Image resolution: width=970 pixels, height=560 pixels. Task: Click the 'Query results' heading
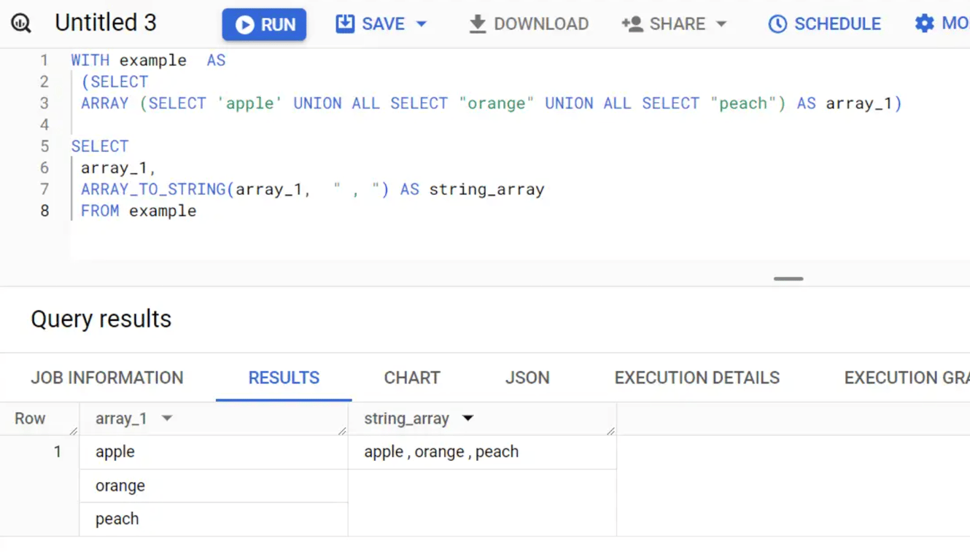coord(101,319)
